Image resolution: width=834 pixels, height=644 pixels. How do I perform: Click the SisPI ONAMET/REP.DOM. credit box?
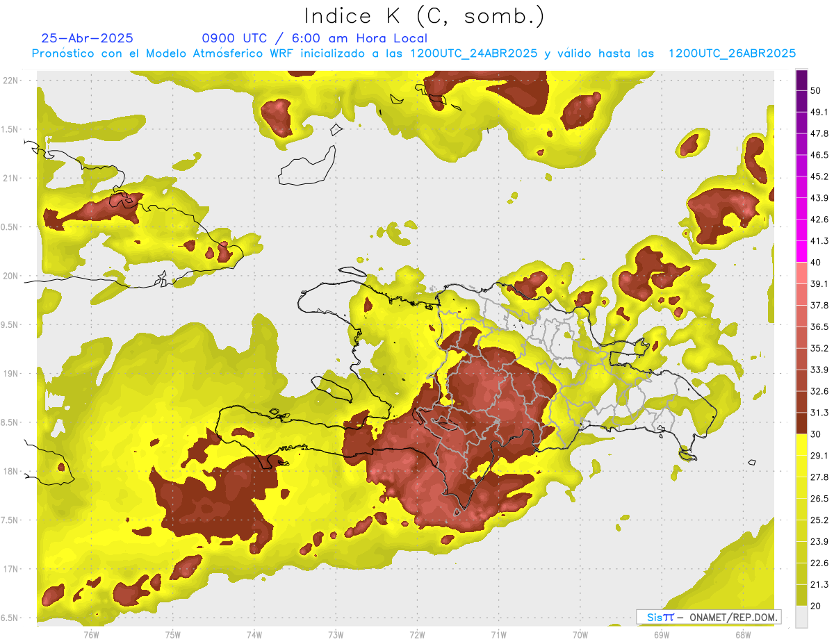tap(709, 617)
